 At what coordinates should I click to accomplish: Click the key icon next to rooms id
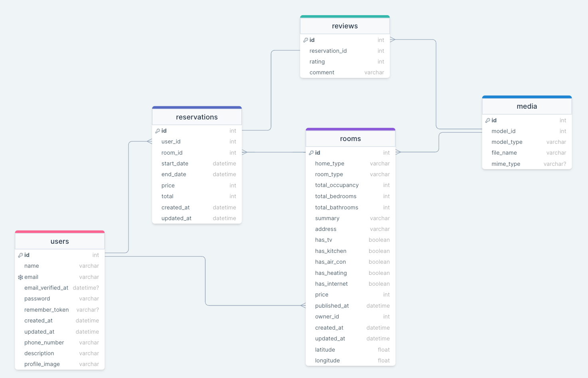click(x=311, y=153)
